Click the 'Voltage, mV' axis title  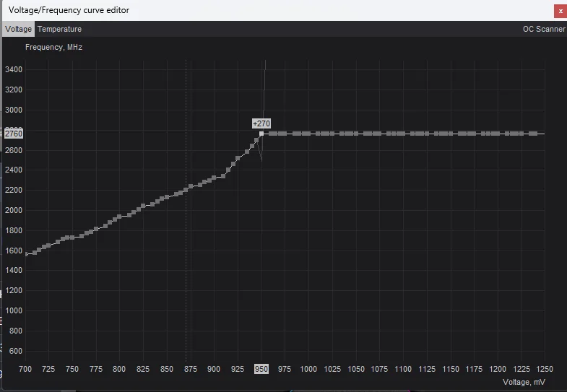click(x=524, y=382)
